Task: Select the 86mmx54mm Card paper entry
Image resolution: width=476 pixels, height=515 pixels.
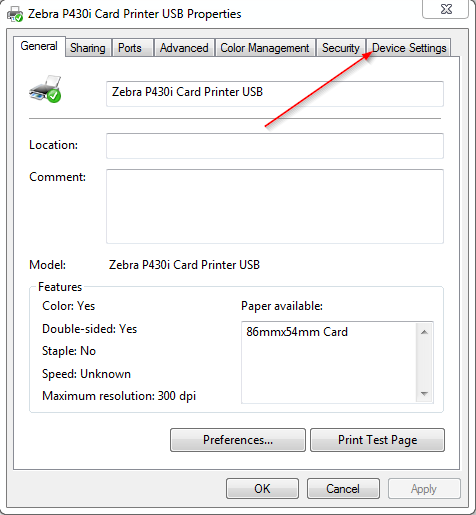Action: click(x=297, y=332)
